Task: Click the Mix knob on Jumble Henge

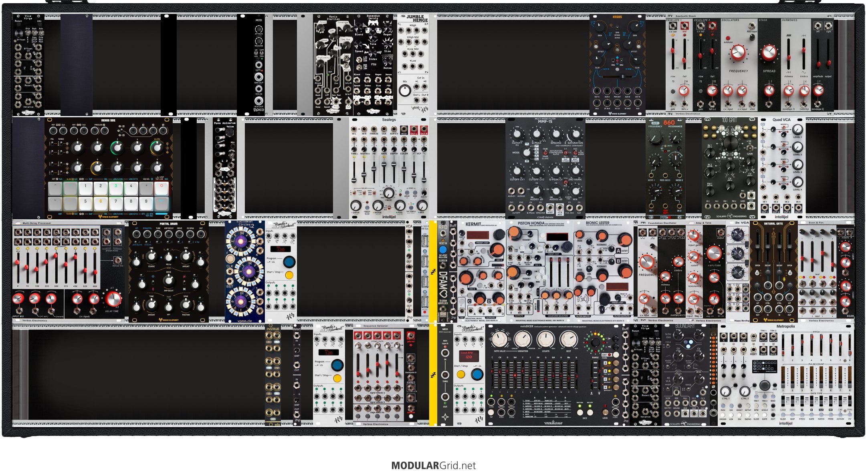Action: [x=405, y=91]
